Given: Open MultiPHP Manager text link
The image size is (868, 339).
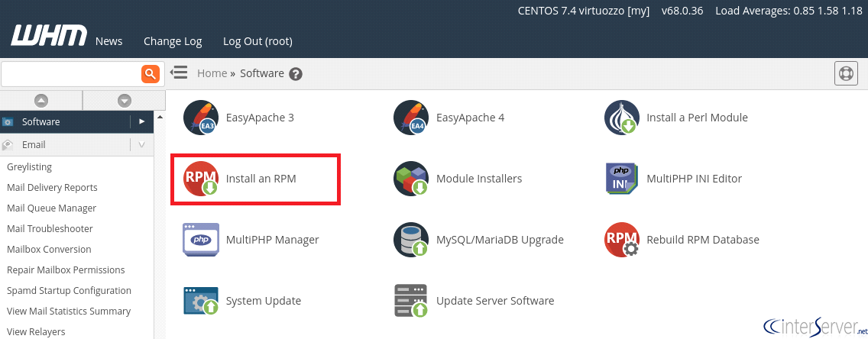Looking at the screenshot, I should (x=272, y=240).
